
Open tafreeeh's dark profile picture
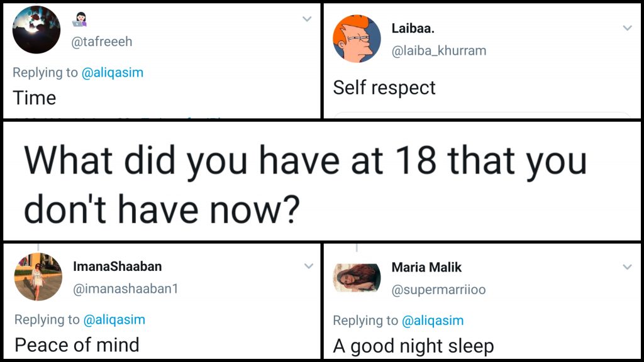(x=36, y=30)
